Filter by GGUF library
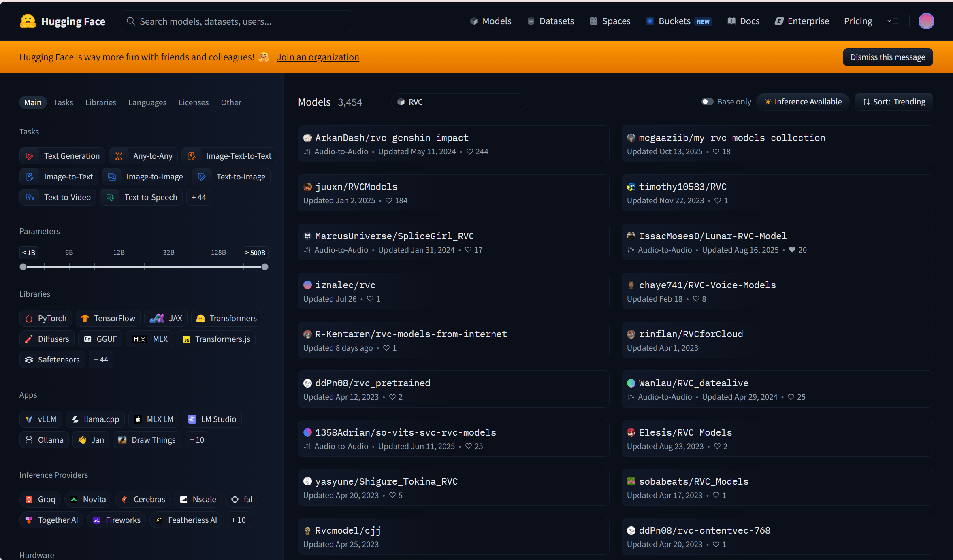This screenshot has width=953, height=560. click(100, 339)
